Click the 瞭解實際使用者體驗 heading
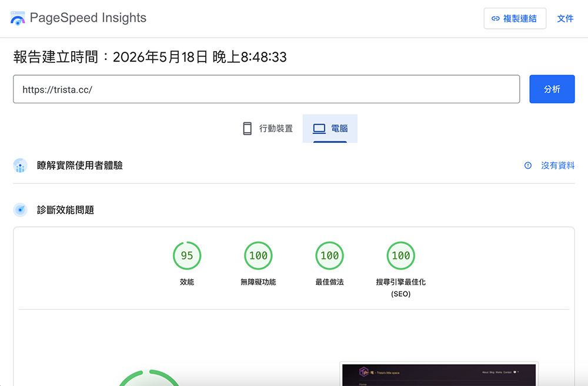Screen dimensions: 588x386 click(80, 166)
